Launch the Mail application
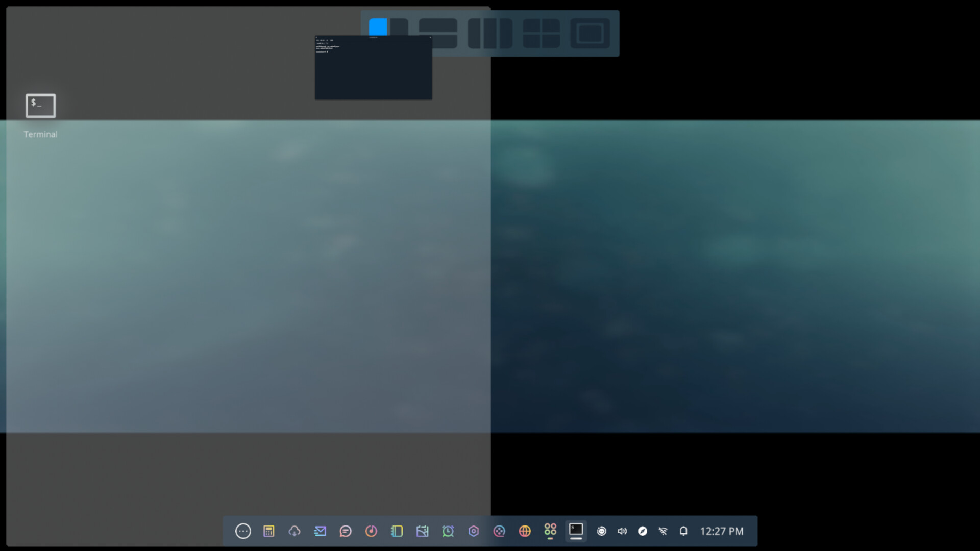980x551 pixels. click(320, 531)
